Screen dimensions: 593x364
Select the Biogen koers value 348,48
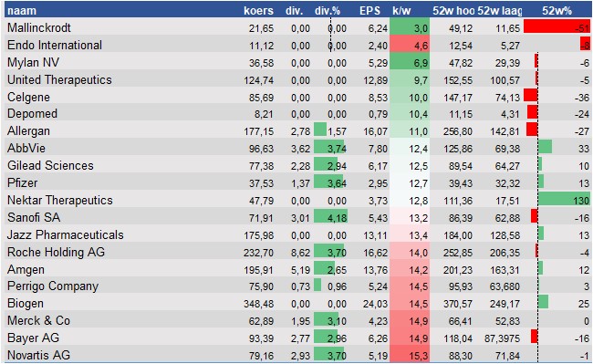click(x=258, y=304)
